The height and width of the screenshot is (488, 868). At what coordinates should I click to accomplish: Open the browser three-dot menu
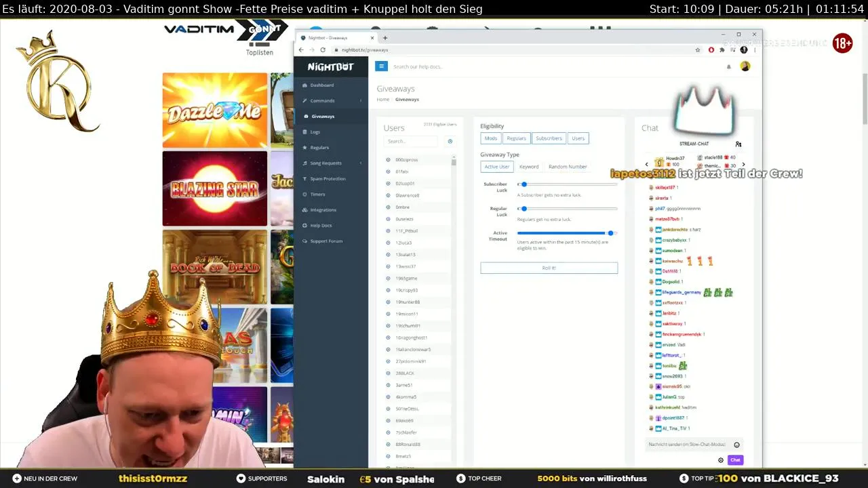coord(755,49)
